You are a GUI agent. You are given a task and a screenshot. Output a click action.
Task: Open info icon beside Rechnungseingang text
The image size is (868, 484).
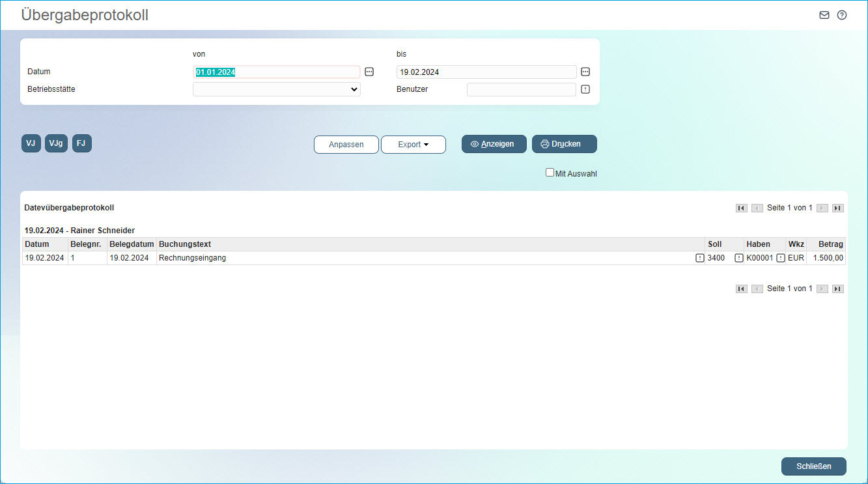(700, 258)
